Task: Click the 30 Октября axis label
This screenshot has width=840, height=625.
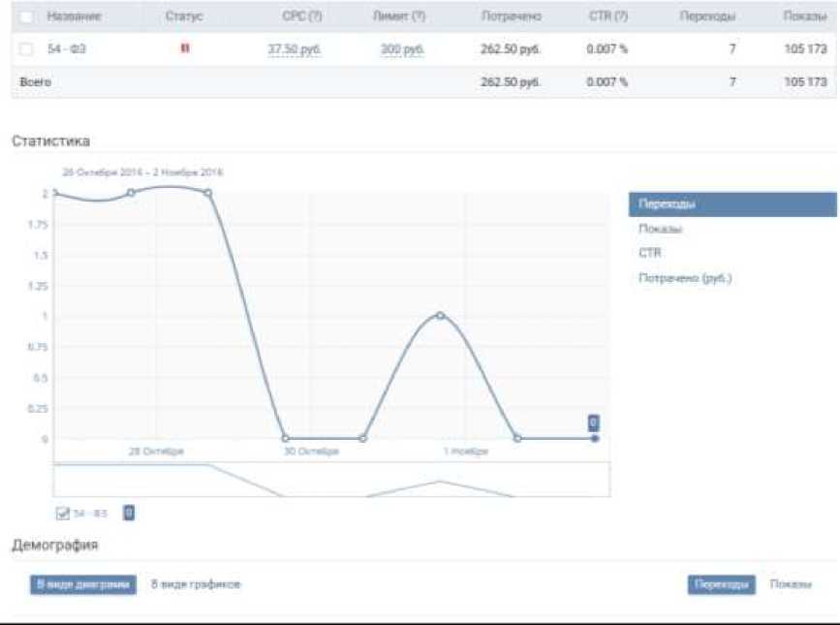Action: tap(311, 452)
